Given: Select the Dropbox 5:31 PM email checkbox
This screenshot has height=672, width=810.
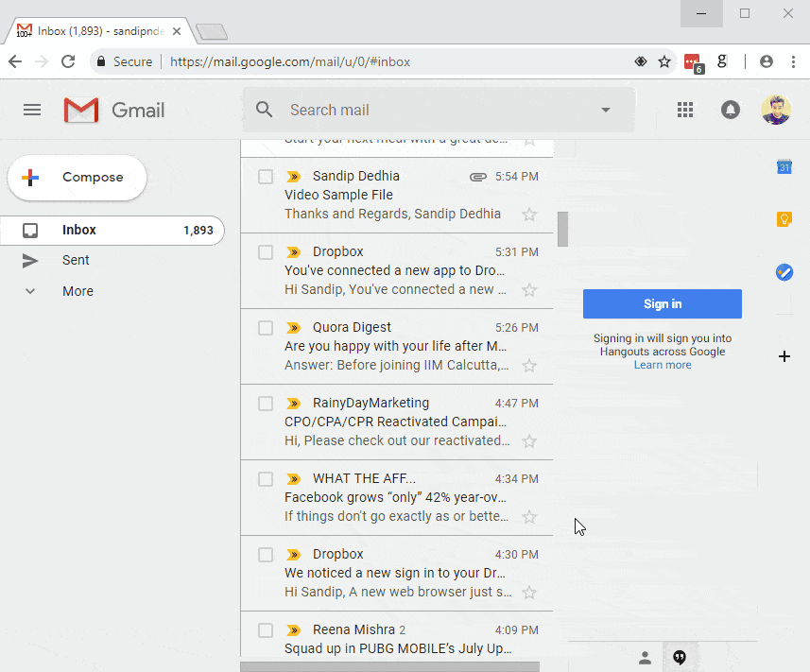Looking at the screenshot, I should click(x=266, y=252).
